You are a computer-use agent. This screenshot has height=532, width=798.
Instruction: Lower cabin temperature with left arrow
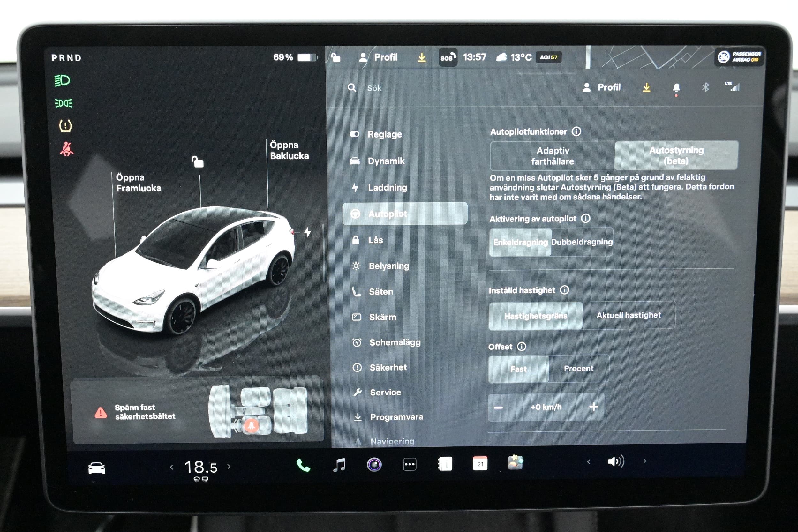(x=172, y=467)
